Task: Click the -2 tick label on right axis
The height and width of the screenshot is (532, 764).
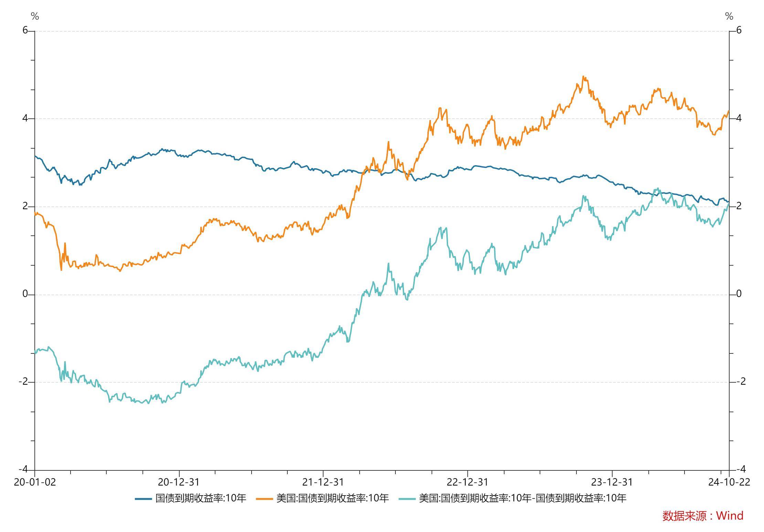Action: pos(740,381)
